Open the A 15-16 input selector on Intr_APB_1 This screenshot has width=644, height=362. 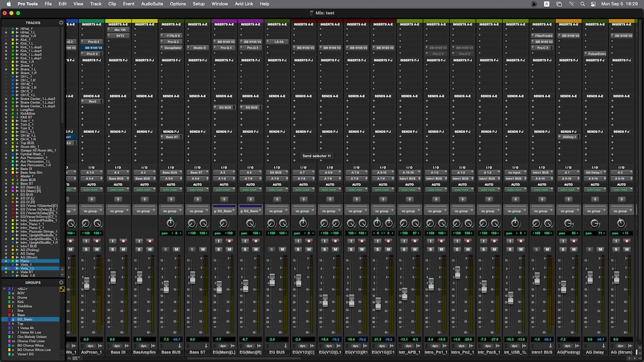[x=409, y=173]
